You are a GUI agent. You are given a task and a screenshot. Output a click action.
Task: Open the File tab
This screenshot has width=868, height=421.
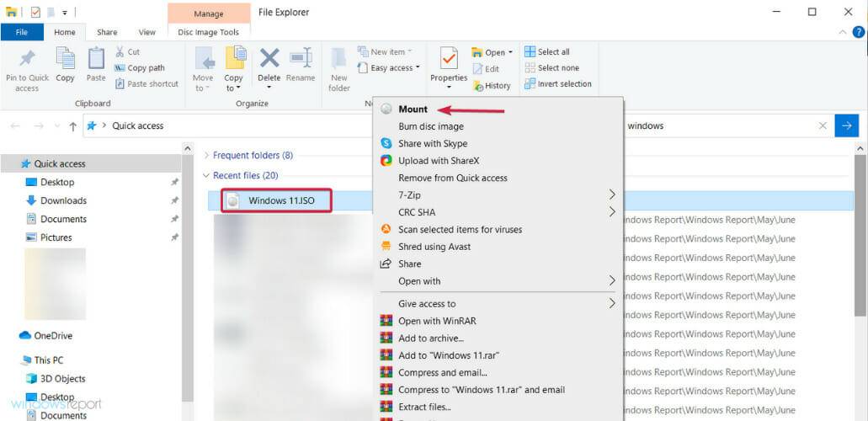pyautogui.click(x=22, y=32)
